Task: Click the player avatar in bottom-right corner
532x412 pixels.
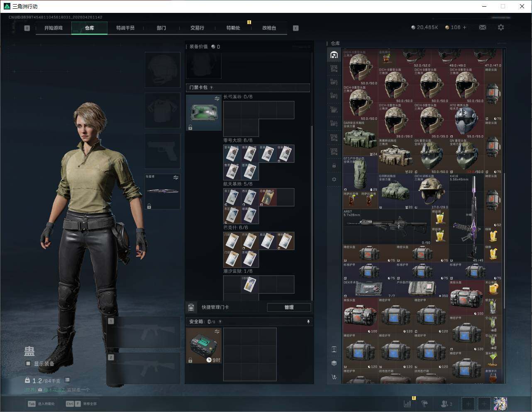Action: click(x=500, y=403)
